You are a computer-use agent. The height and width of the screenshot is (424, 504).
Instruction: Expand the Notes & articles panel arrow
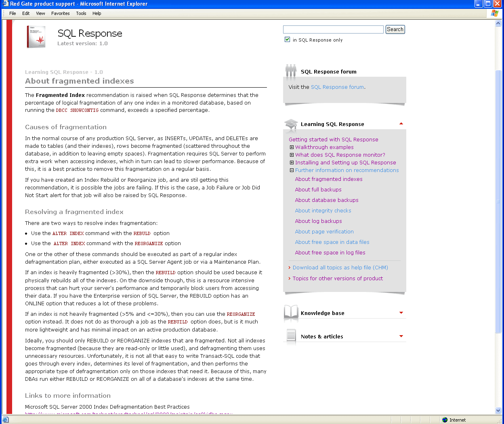[x=401, y=336]
